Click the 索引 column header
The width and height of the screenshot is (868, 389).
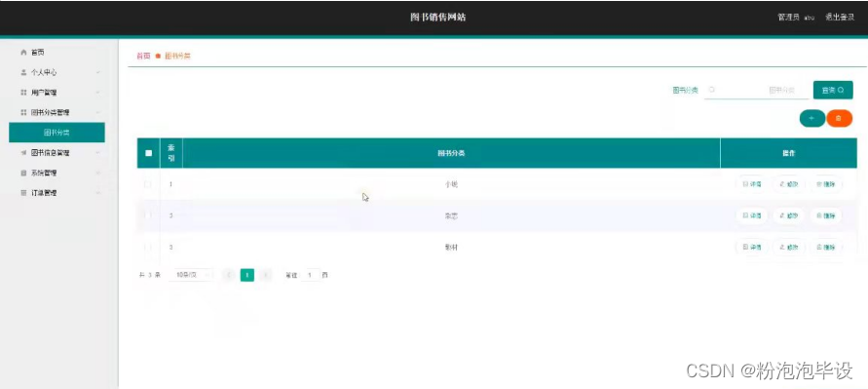[171, 153]
